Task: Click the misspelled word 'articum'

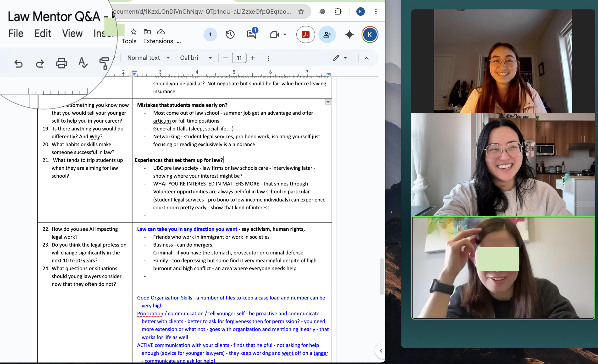Action: click(162, 121)
